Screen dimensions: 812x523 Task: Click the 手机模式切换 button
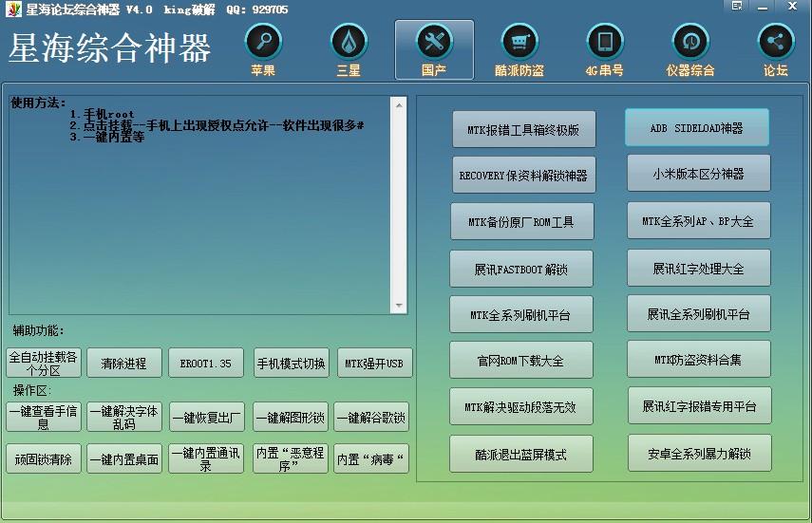pos(291,364)
